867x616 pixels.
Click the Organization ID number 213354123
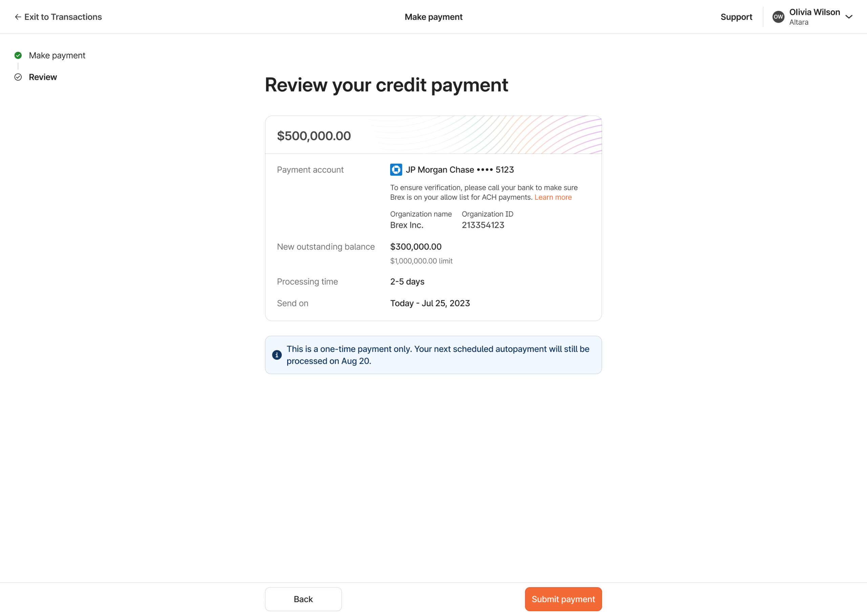pos(483,225)
